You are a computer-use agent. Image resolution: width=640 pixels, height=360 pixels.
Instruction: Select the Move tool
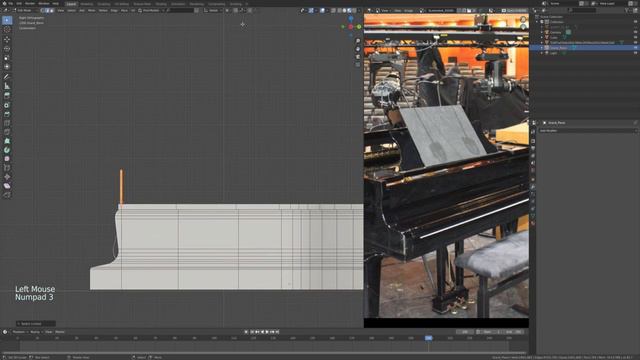[7, 40]
